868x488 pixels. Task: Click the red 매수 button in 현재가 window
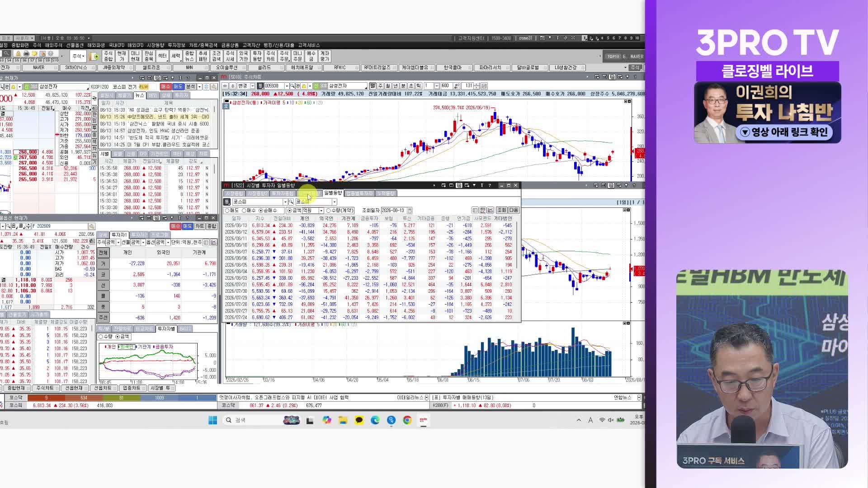coord(165,87)
